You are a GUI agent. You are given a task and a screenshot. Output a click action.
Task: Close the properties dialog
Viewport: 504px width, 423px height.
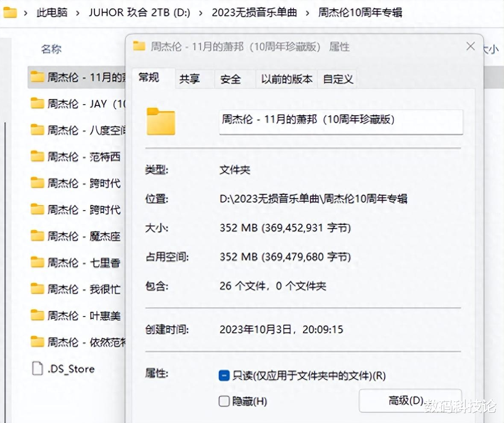[x=471, y=46]
